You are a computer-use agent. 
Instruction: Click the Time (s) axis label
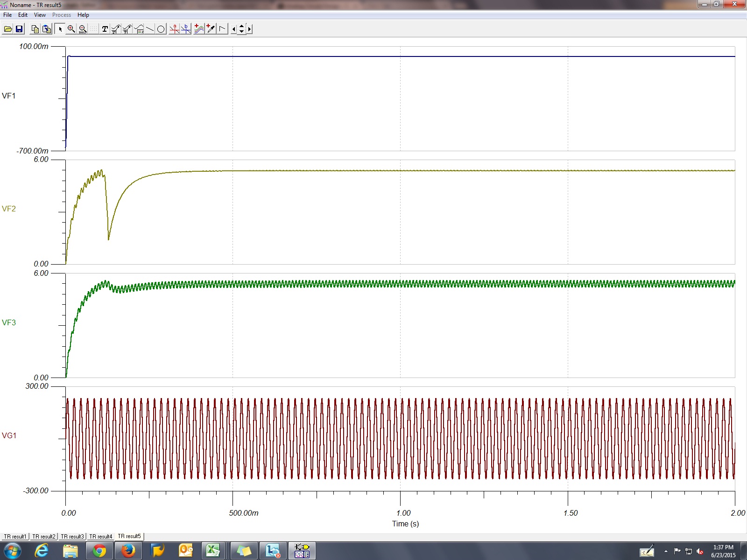[x=405, y=524]
